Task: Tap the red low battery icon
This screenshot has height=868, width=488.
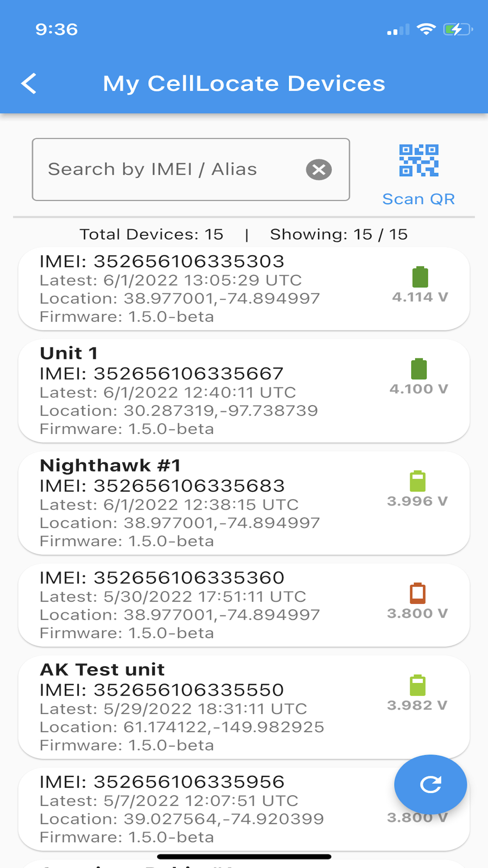Action: pyautogui.click(x=417, y=593)
